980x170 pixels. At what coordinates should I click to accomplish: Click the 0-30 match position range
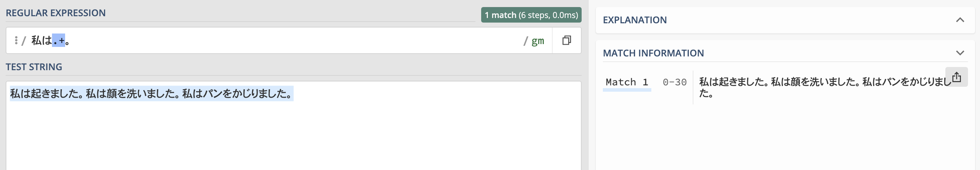click(x=674, y=82)
